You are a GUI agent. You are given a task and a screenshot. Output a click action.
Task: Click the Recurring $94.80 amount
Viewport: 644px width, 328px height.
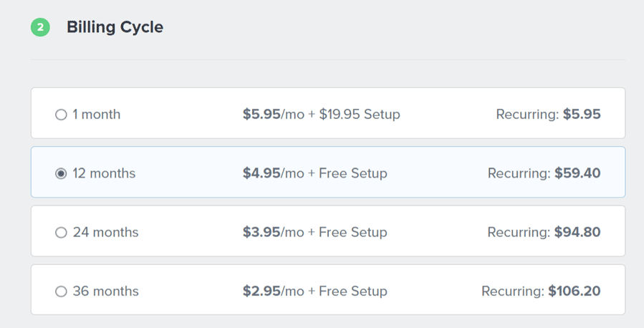coord(577,232)
